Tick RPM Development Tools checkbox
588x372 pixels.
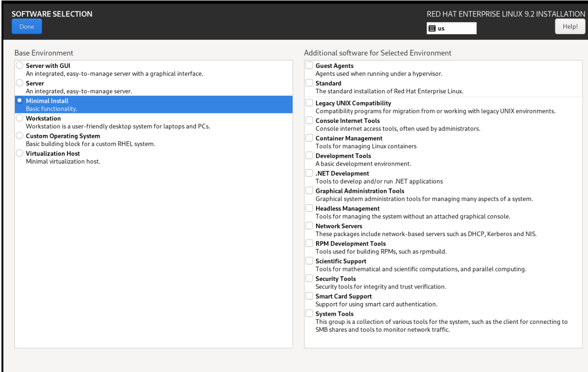click(x=309, y=243)
